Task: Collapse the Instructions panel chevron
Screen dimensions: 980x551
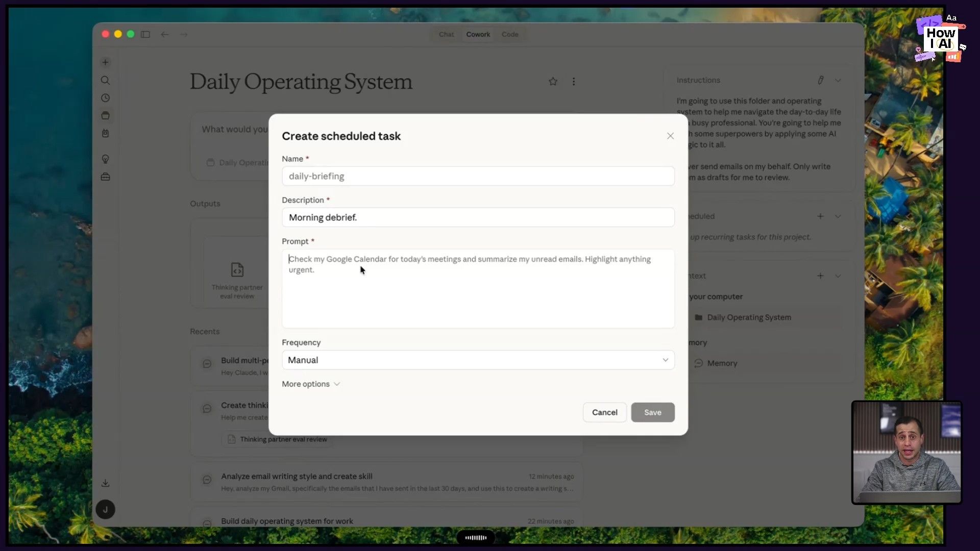Action: [x=838, y=80]
